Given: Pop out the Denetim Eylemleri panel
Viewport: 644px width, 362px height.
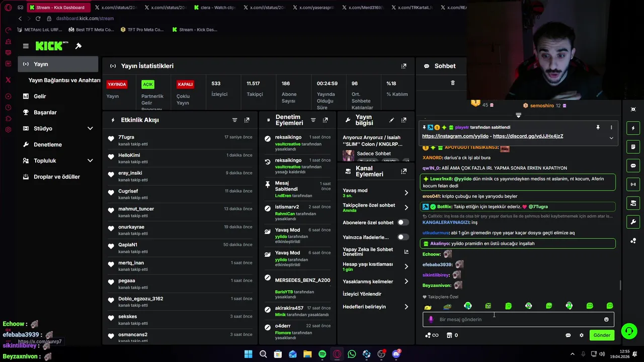Looking at the screenshot, I should [x=325, y=120].
